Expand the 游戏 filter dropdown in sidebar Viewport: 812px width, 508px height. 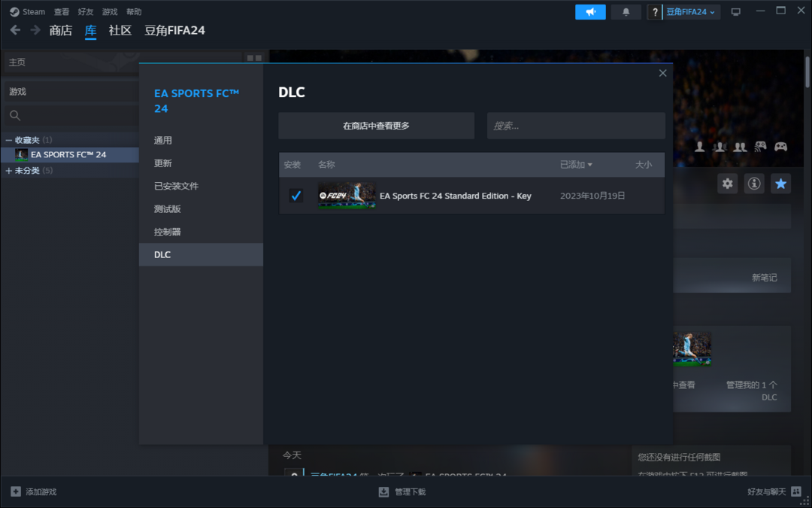tap(71, 92)
